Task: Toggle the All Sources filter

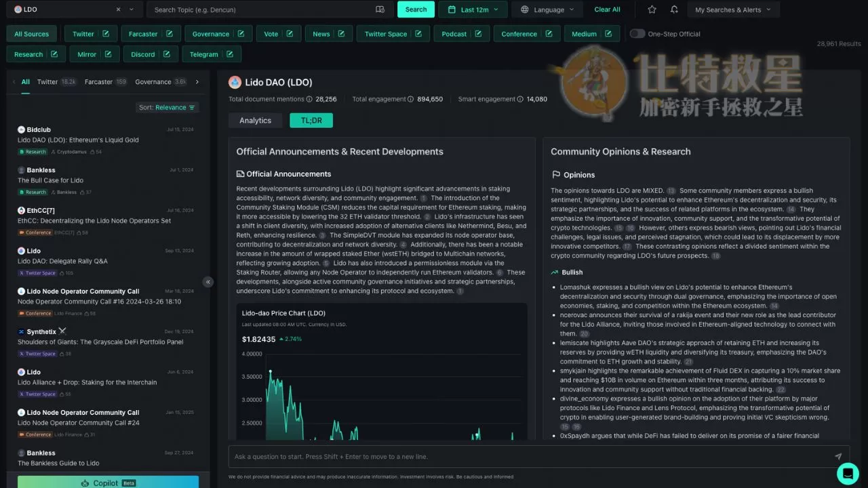Action: pos(32,34)
